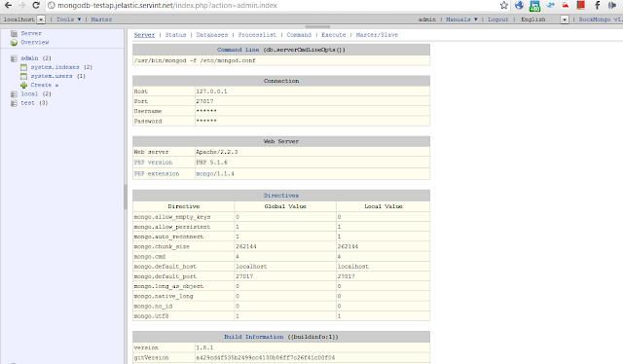This screenshot has height=364, width=623.
Task: Click the page info icon in the address bar
Action: (x=51, y=5)
